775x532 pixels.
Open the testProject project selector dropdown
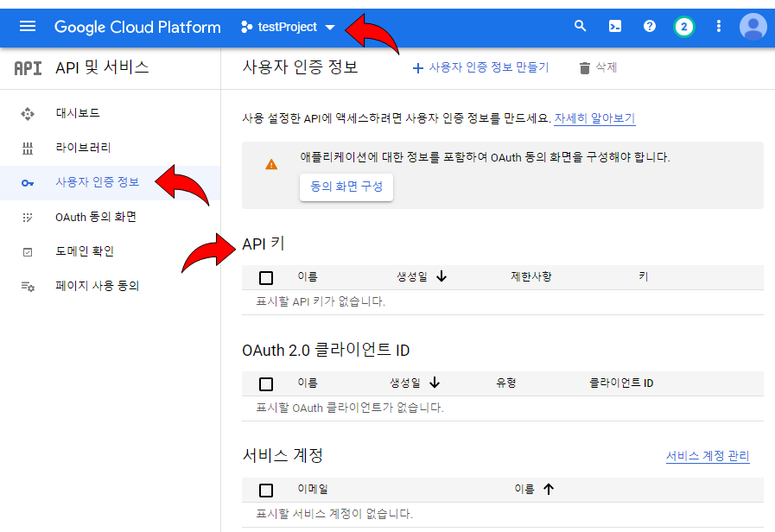(x=288, y=27)
